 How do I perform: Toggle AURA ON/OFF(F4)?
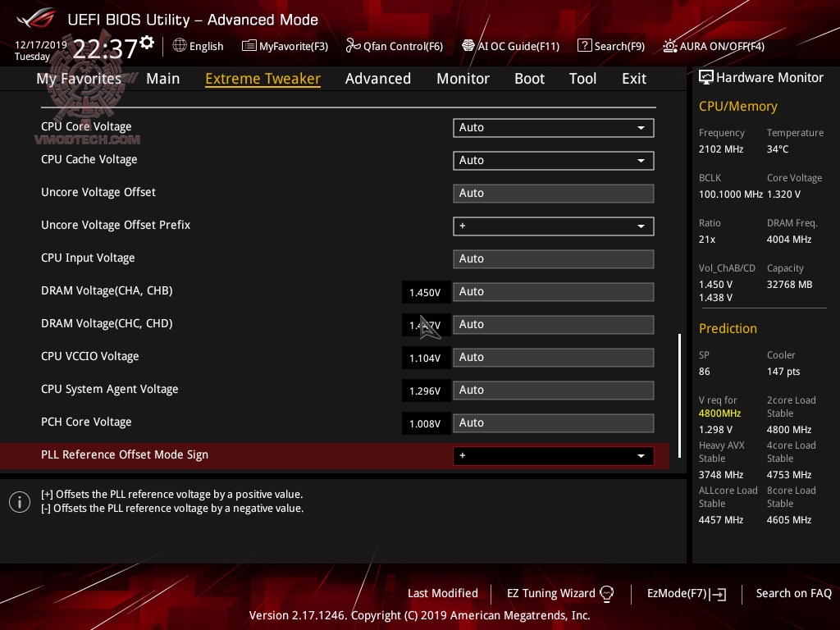(714, 46)
